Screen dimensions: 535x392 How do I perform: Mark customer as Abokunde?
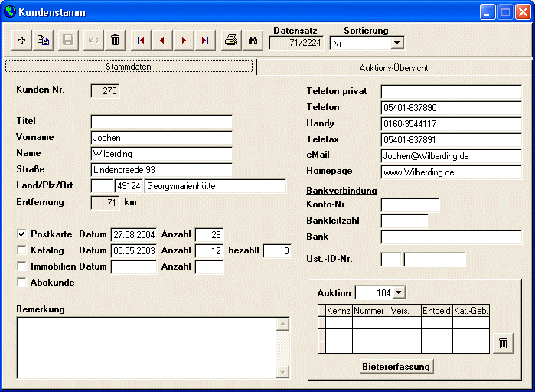click(21, 283)
